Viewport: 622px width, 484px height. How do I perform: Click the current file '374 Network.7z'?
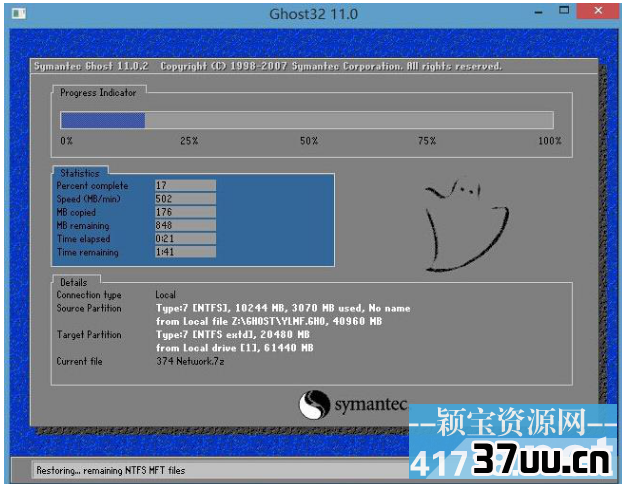pyautogui.click(x=190, y=361)
